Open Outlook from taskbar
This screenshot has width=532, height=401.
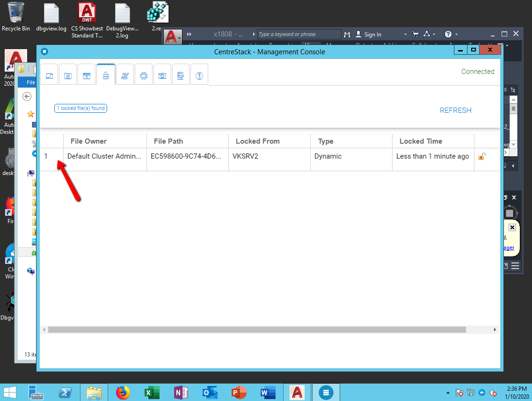(x=210, y=393)
